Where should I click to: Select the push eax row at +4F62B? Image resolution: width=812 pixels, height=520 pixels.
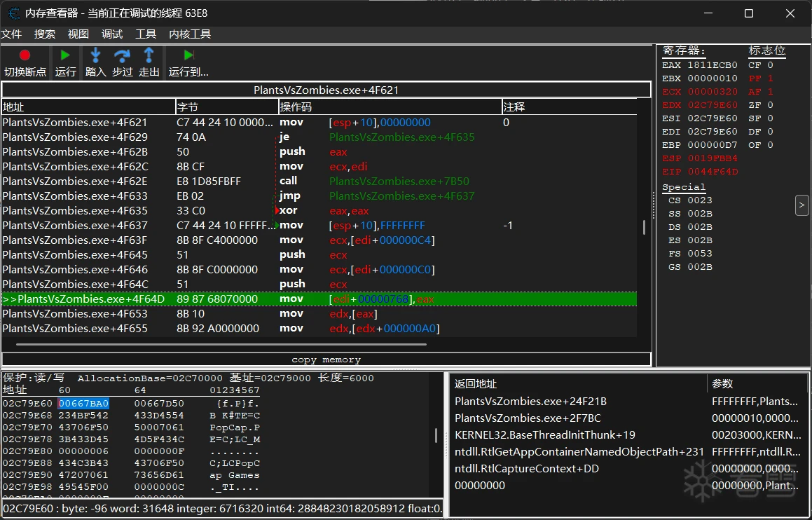[319, 152]
